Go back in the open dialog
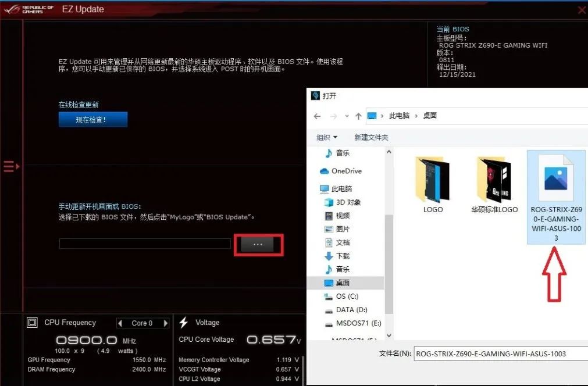This screenshot has width=588, height=386. (x=317, y=116)
